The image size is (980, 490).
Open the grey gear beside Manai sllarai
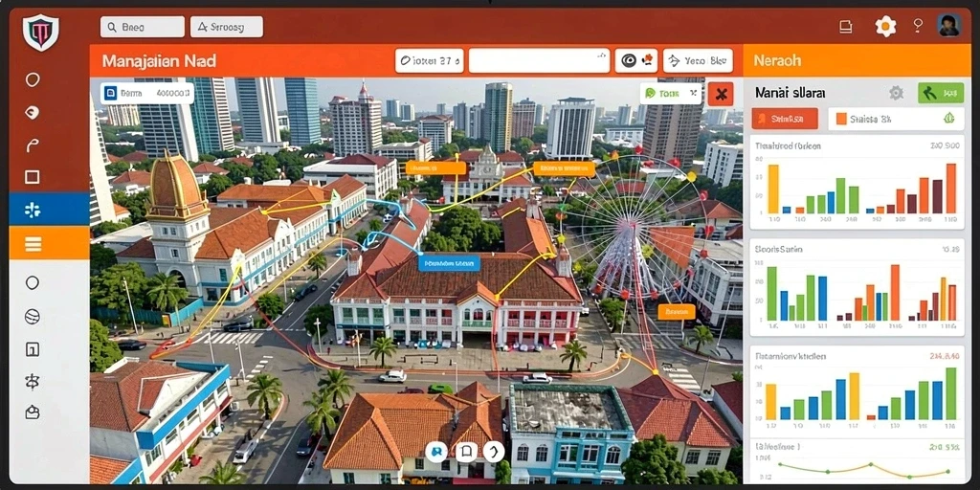[x=896, y=93]
